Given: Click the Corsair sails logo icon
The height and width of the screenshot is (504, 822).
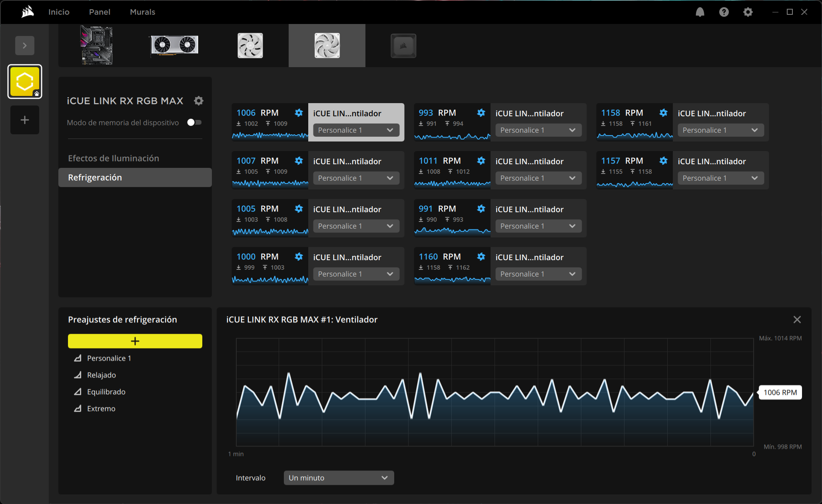Looking at the screenshot, I should [28, 12].
